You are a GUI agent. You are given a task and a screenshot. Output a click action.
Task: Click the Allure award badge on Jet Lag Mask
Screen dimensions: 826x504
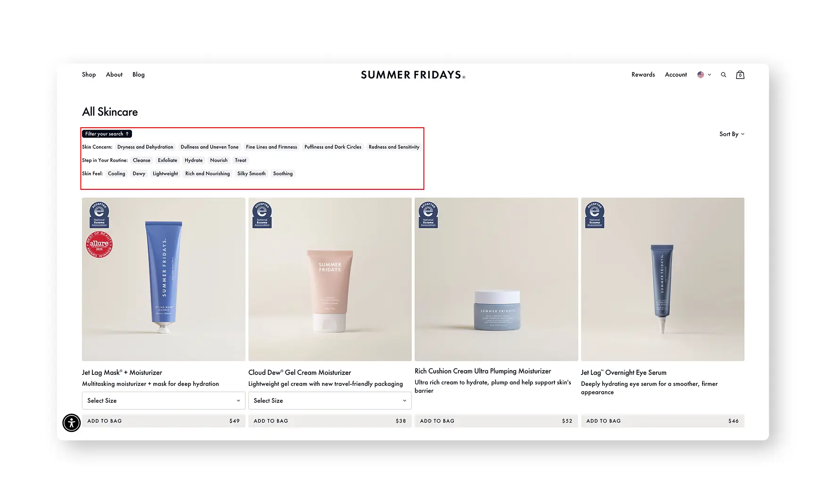(99, 244)
